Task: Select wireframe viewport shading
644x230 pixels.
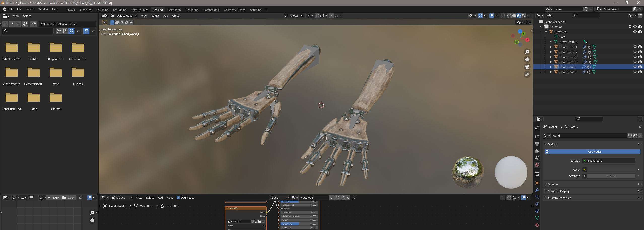Action: tap(509, 16)
